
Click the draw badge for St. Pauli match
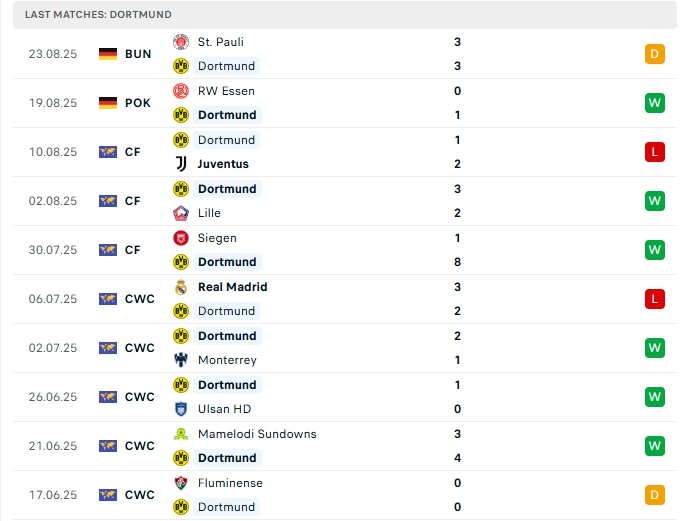coord(655,54)
